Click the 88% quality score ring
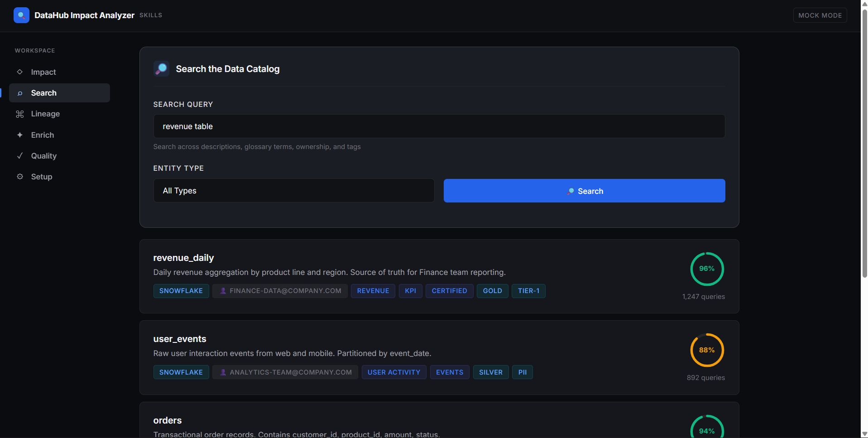The height and width of the screenshot is (438, 868). 707,350
